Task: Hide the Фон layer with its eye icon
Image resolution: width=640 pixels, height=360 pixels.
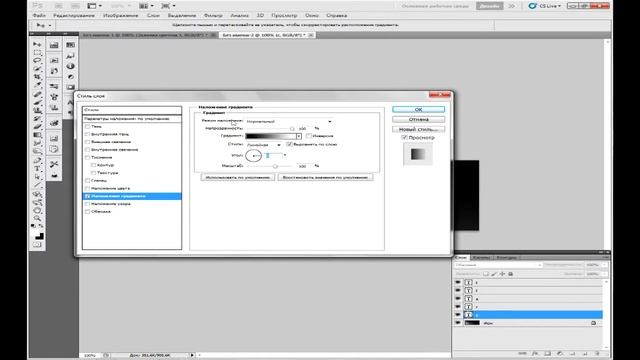Action: (458, 323)
